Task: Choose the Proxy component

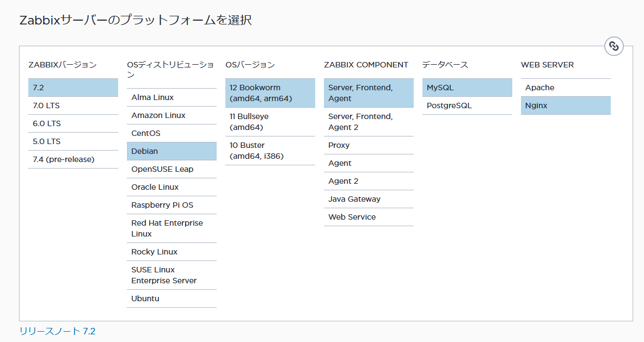Action: pyautogui.click(x=369, y=145)
